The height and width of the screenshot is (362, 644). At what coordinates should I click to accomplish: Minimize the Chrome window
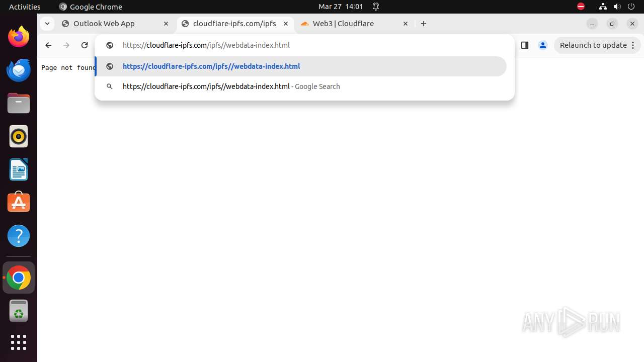(x=592, y=24)
